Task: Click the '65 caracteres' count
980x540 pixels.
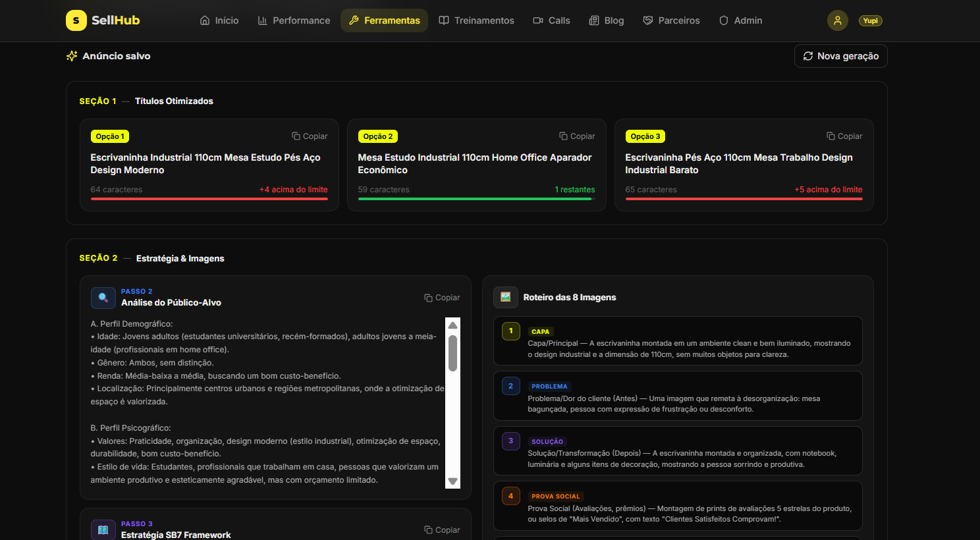Action: [x=651, y=190]
